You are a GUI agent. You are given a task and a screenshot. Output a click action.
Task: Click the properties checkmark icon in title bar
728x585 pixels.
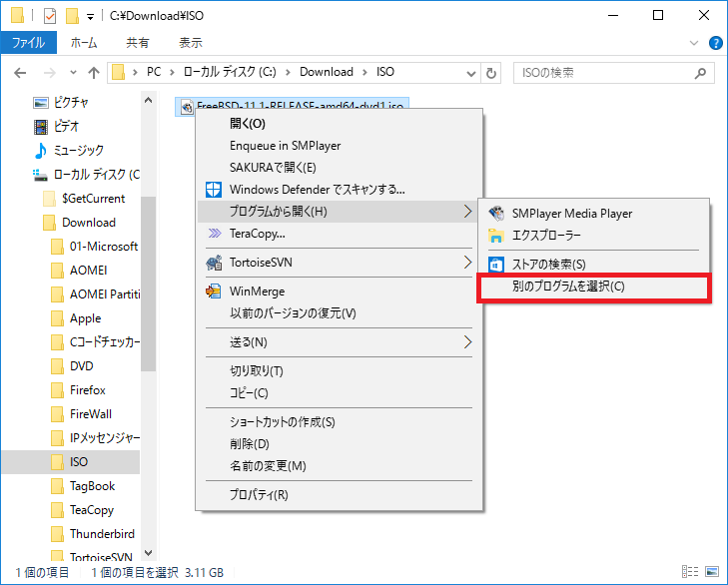pyautogui.click(x=50, y=16)
